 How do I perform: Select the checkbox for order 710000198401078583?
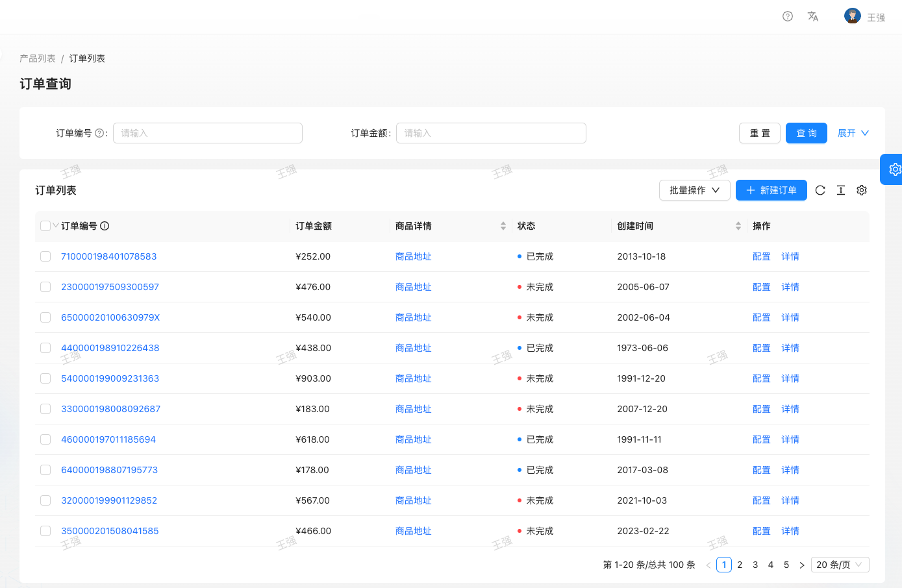click(x=45, y=256)
